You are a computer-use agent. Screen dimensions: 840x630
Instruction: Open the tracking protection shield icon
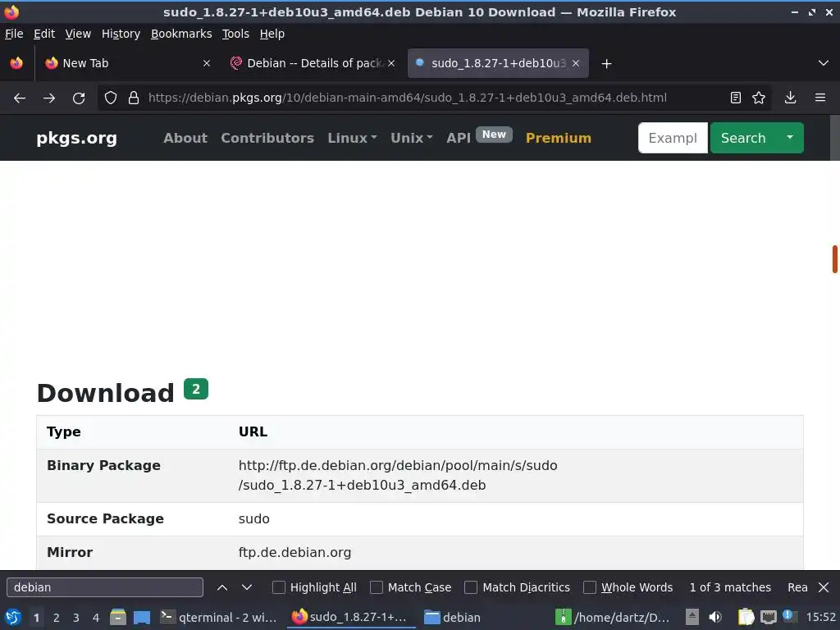coord(111,98)
